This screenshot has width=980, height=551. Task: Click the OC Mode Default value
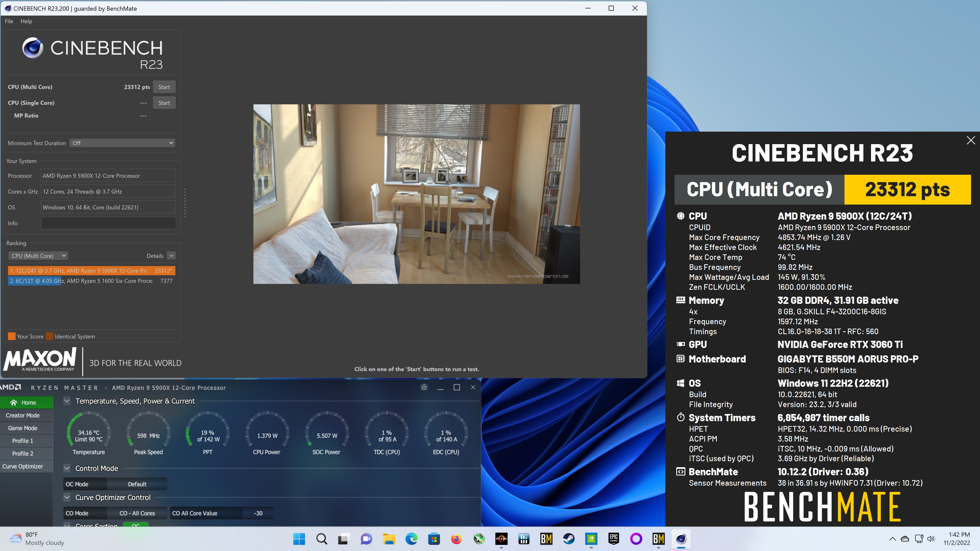click(137, 484)
